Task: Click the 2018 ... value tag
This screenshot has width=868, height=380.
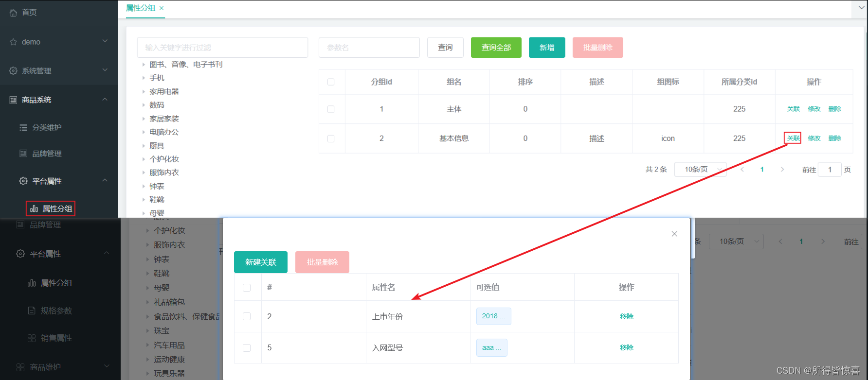Action: [x=494, y=316]
